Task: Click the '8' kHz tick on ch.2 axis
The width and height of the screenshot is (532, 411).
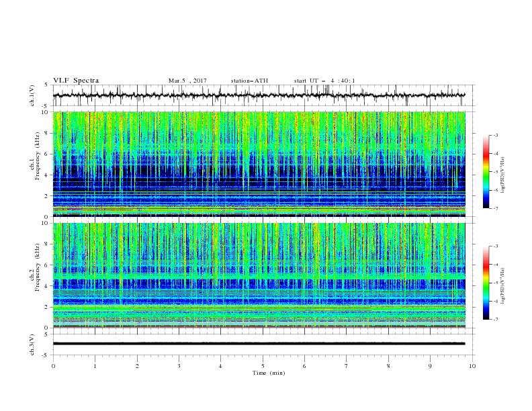Action: pos(48,244)
